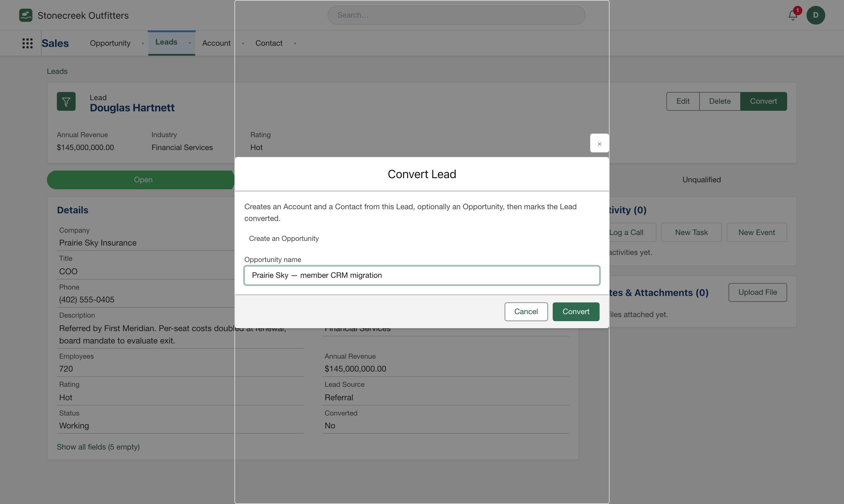The width and height of the screenshot is (844, 504).
Task: Go to the Leads breadcrumb link
Action: [57, 71]
